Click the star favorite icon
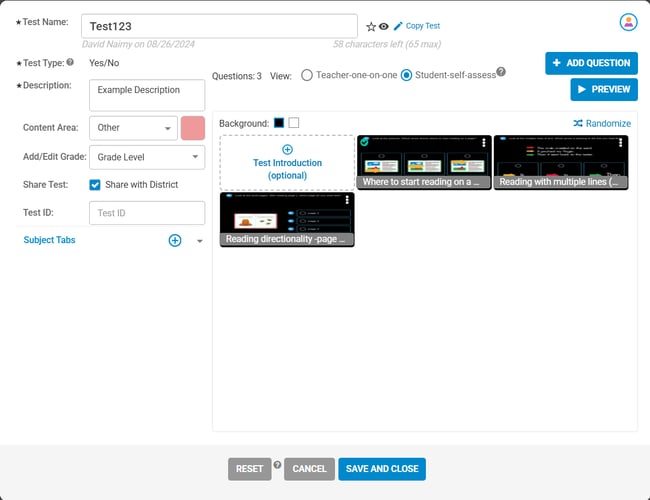The image size is (650, 500). click(371, 26)
